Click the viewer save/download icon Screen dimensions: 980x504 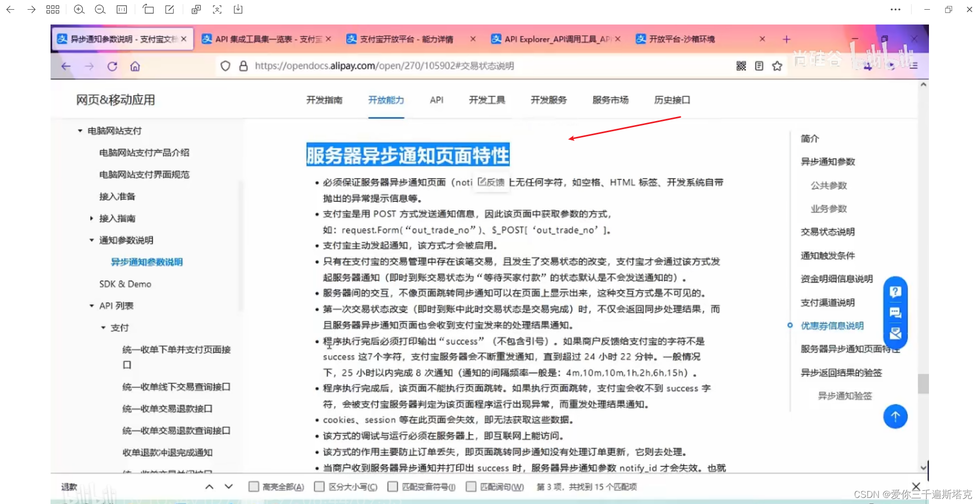tap(238, 9)
